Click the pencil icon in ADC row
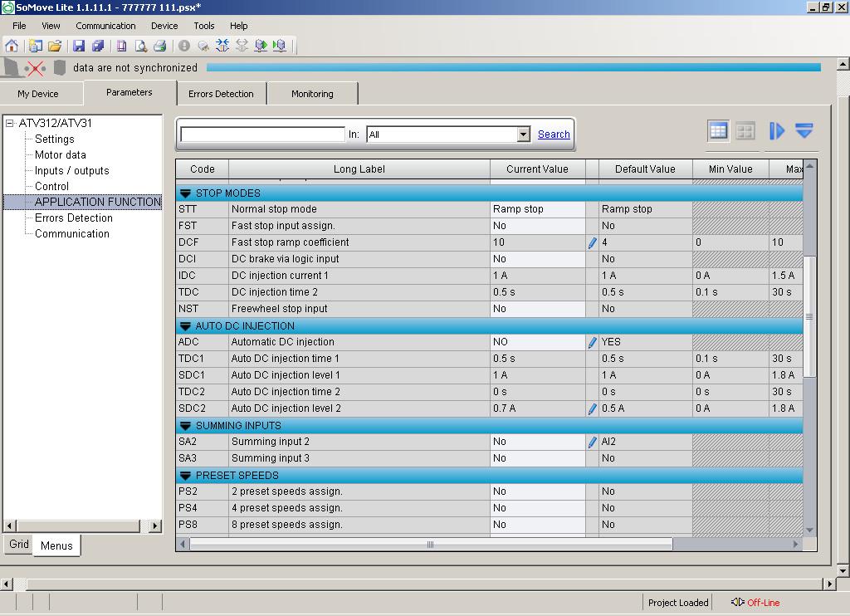 592,342
